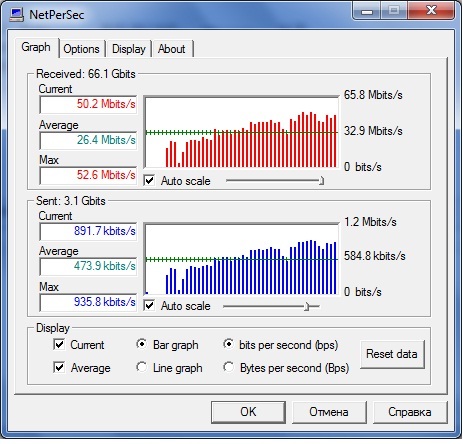This screenshot has height=444, width=463.
Task: Open the Display tab
Action: (x=129, y=49)
